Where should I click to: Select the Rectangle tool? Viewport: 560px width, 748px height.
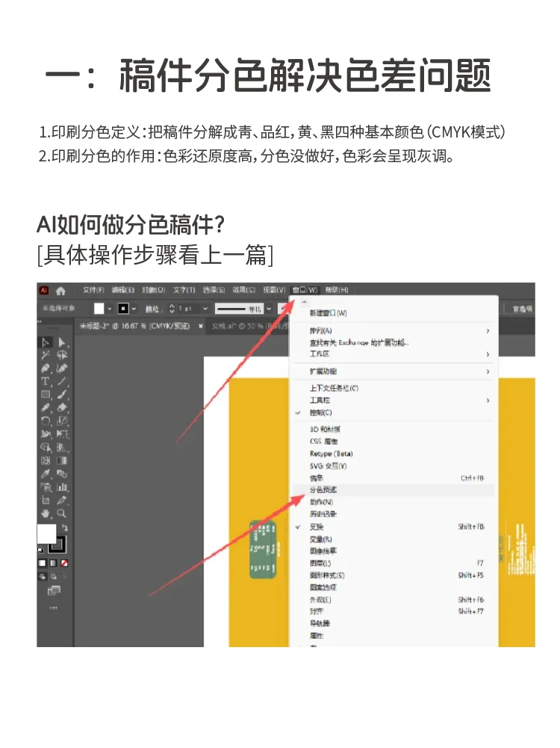[46, 395]
